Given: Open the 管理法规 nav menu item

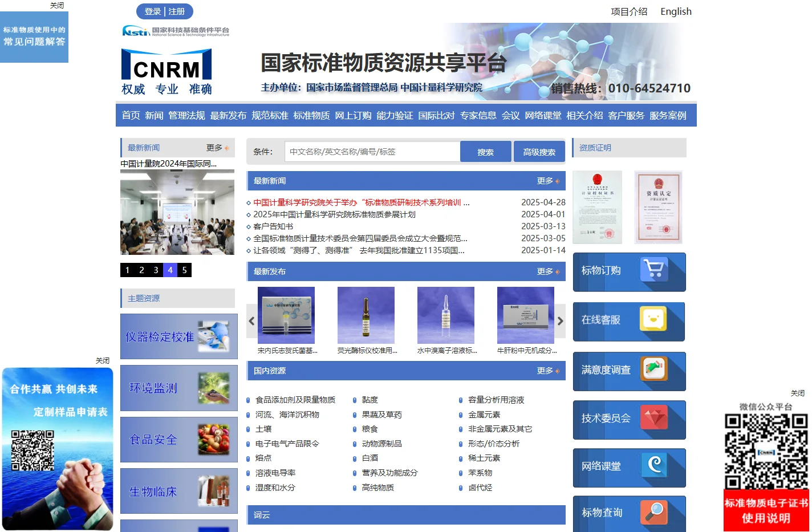Looking at the screenshot, I should tap(186, 115).
